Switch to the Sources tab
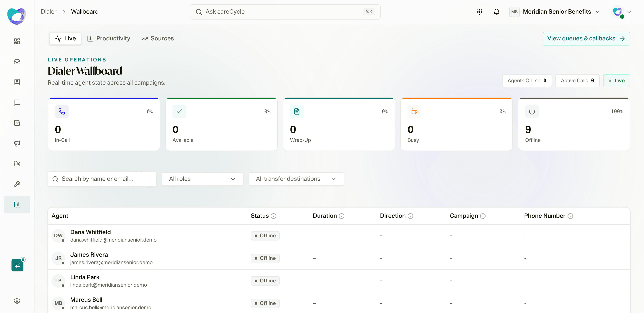The width and height of the screenshot is (644, 313). coord(158,38)
